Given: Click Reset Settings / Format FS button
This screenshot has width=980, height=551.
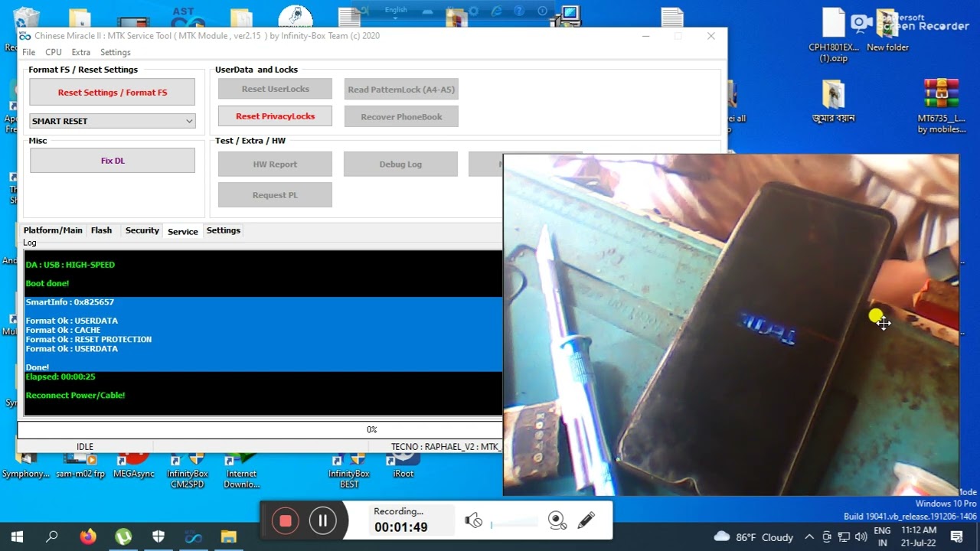Looking at the screenshot, I should coord(113,93).
